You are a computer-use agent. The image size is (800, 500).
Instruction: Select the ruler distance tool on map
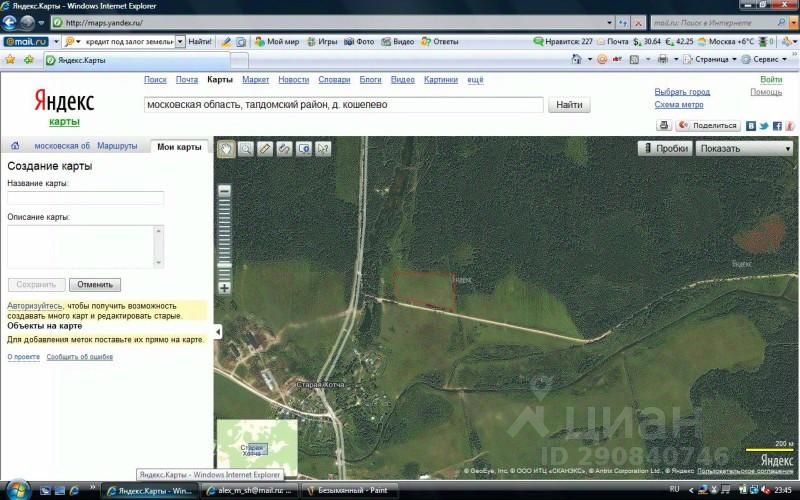pos(265,148)
